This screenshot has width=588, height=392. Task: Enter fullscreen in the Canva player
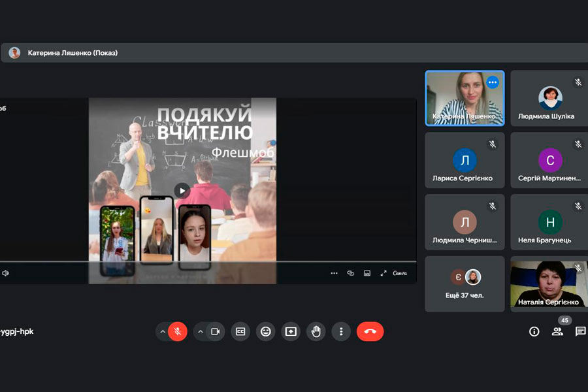pyautogui.click(x=384, y=273)
